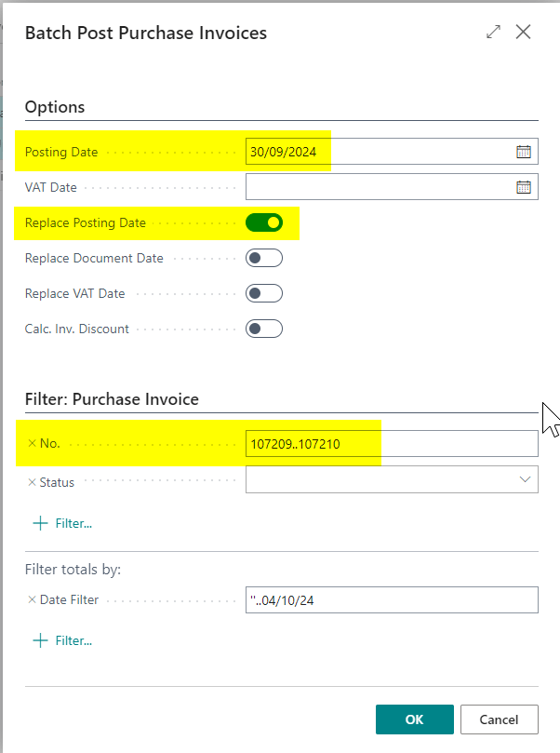Enable Replace VAT Date switch
The image size is (560, 753).
pyautogui.click(x=264, y=293)
